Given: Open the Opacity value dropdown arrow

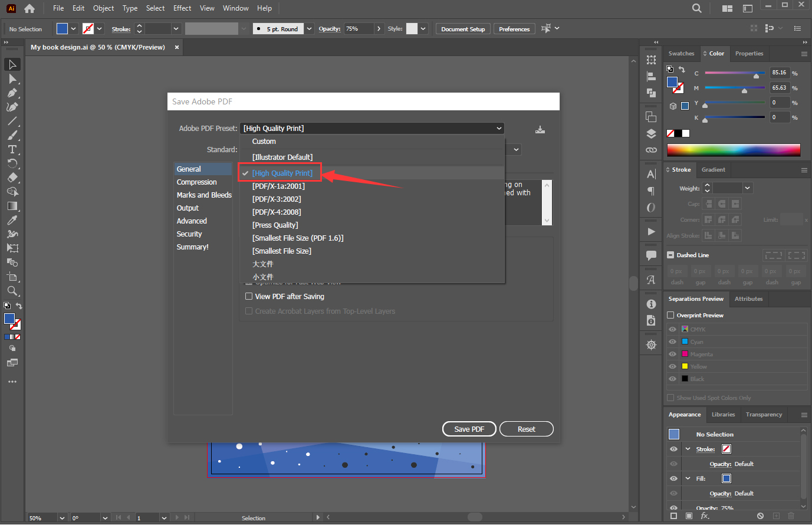Looking at the screenshot, I should [379, 29].
